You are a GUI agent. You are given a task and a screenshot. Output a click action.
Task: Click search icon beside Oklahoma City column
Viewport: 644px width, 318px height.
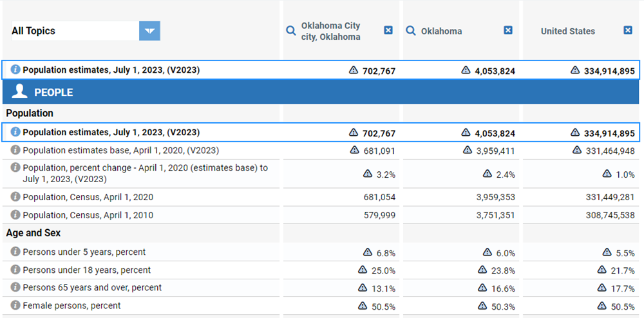tap(291, 30)
